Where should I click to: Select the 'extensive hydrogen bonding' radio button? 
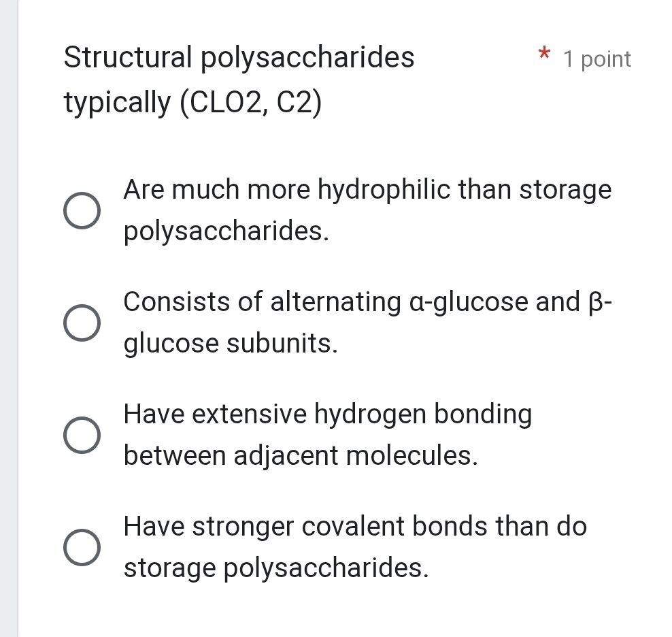(x=83, y=434)
